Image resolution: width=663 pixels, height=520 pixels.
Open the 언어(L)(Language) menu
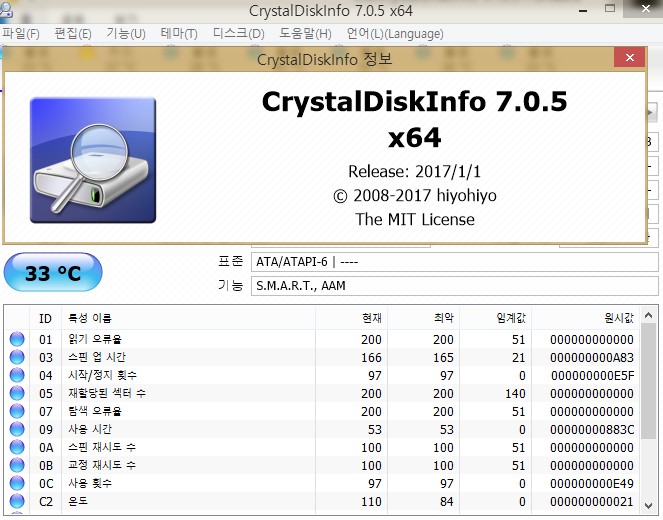(395, 33)
